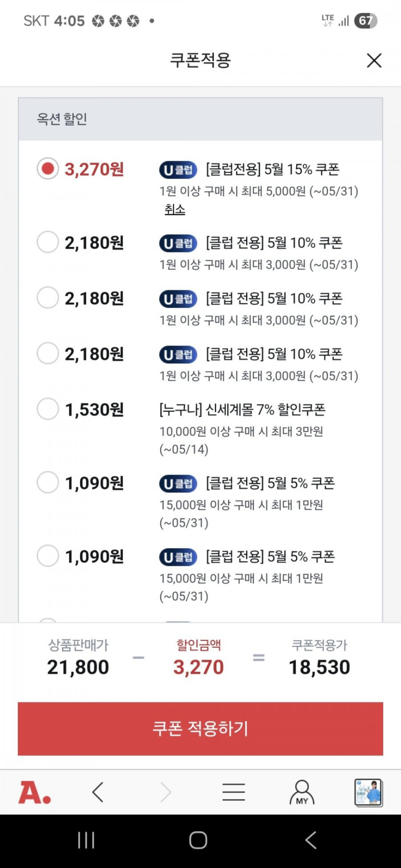Screen dimensions: 401x868
Task: Tap the browser forward arrow
Action: [166, 792]
